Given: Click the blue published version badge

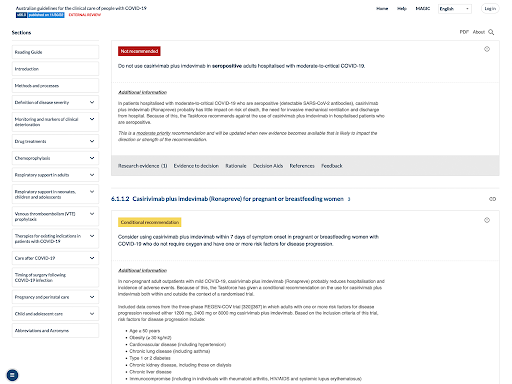Looking at the screenshot, I should pos(40,15).
